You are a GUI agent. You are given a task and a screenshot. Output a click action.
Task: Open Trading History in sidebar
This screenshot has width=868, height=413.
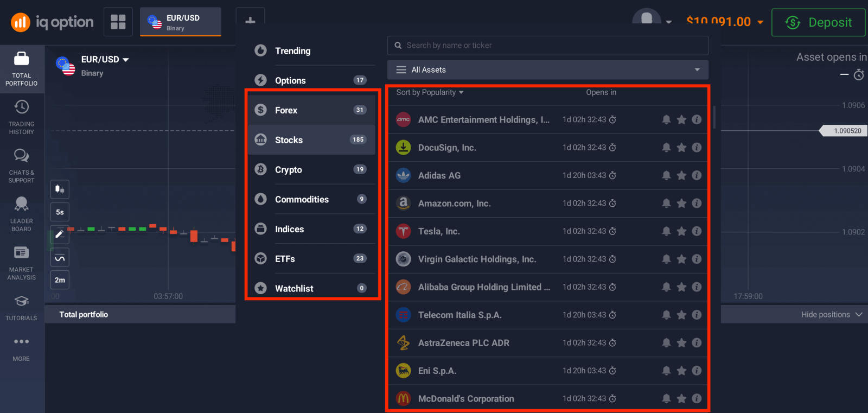pyautogui.click(x=22, y=116)
